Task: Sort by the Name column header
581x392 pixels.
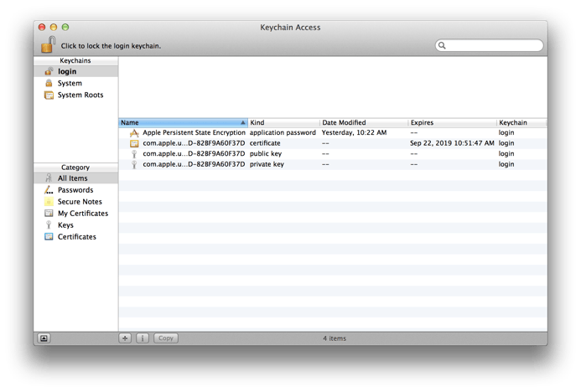Action: [183, 122]
